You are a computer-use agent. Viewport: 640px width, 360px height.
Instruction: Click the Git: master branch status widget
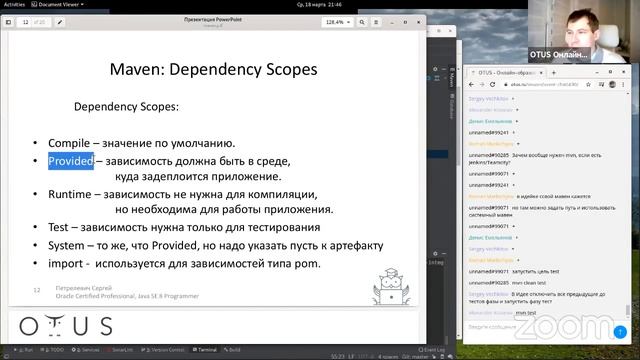tap(416, 357)
